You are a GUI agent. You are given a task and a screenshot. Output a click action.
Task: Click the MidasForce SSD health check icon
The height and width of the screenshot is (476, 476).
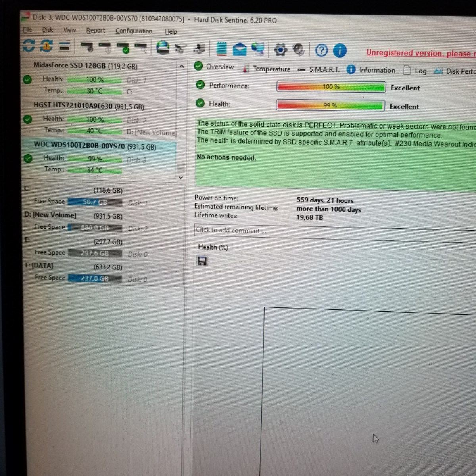point(27,80)
